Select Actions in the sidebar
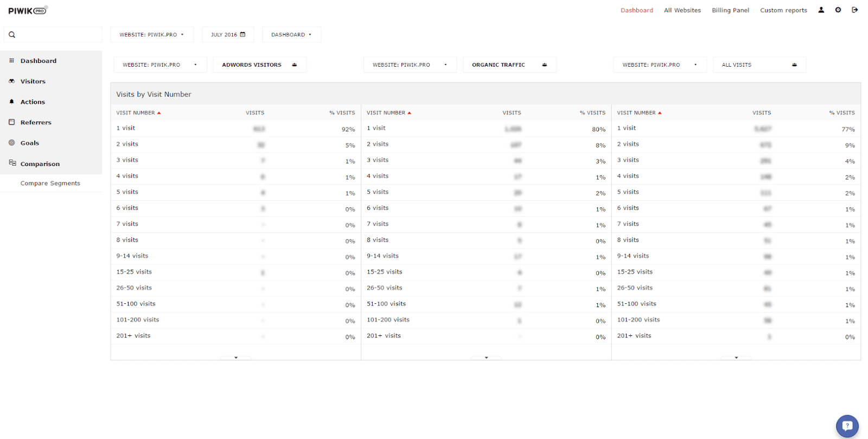868x439 pixels. pos(51,102)
